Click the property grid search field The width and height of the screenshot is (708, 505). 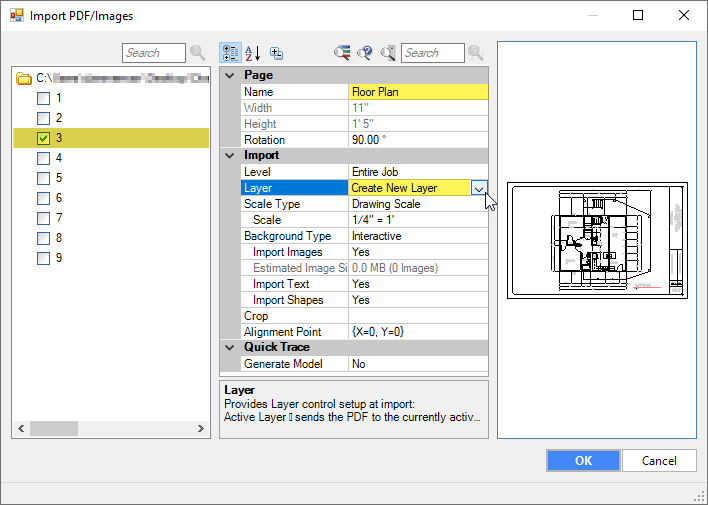pyautogui.click(x=433, y=53)
